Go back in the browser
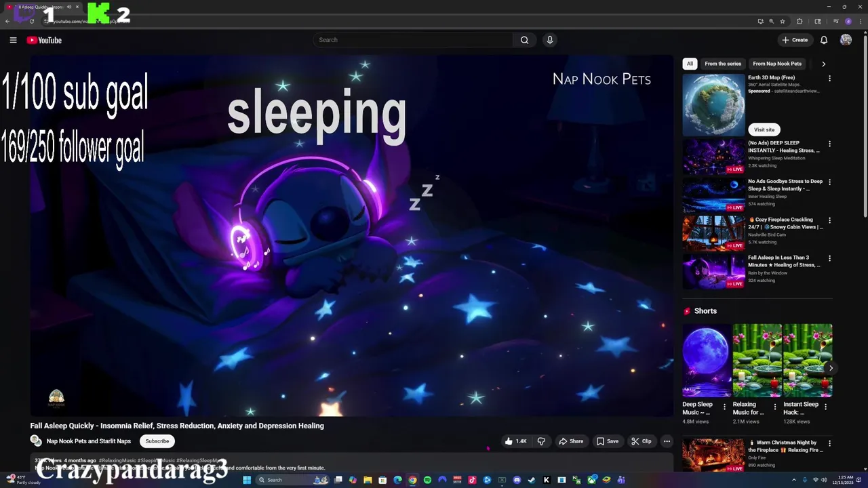 (7, 21)
